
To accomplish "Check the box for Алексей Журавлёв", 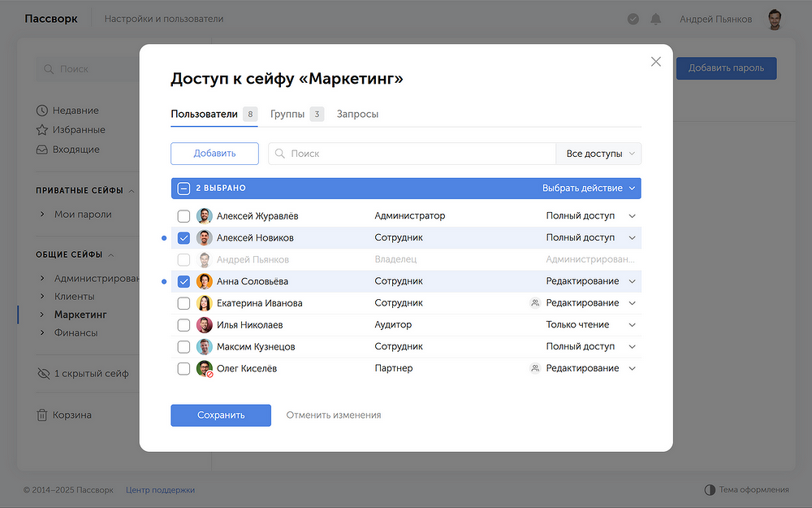I will 184,216.
